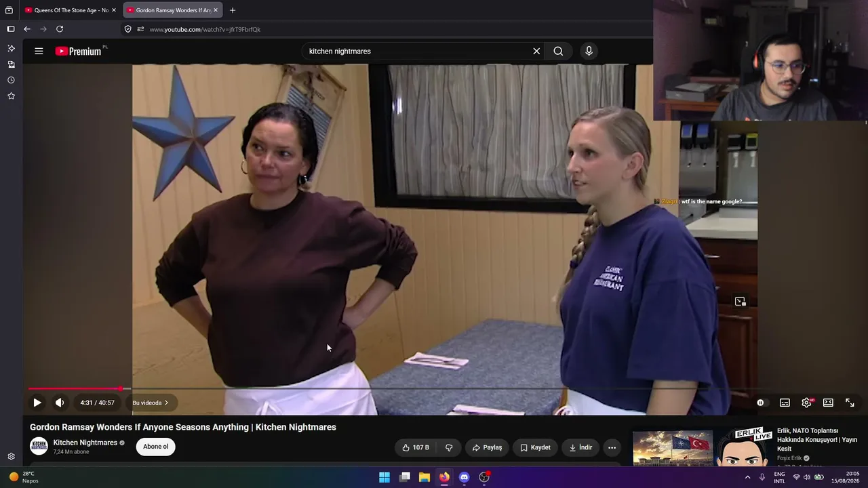Close the Queens Of The Stone Age tab

(x=114, y=10)
